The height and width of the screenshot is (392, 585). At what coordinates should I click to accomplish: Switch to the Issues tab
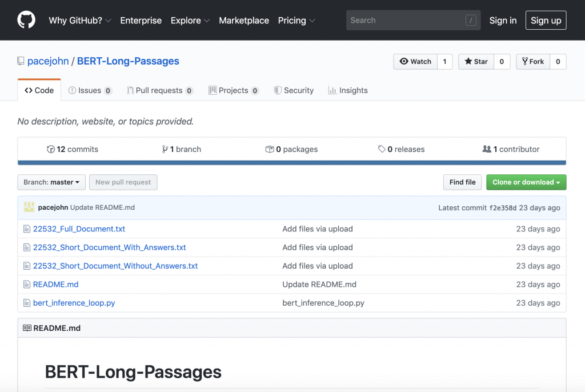click(90, 90)
